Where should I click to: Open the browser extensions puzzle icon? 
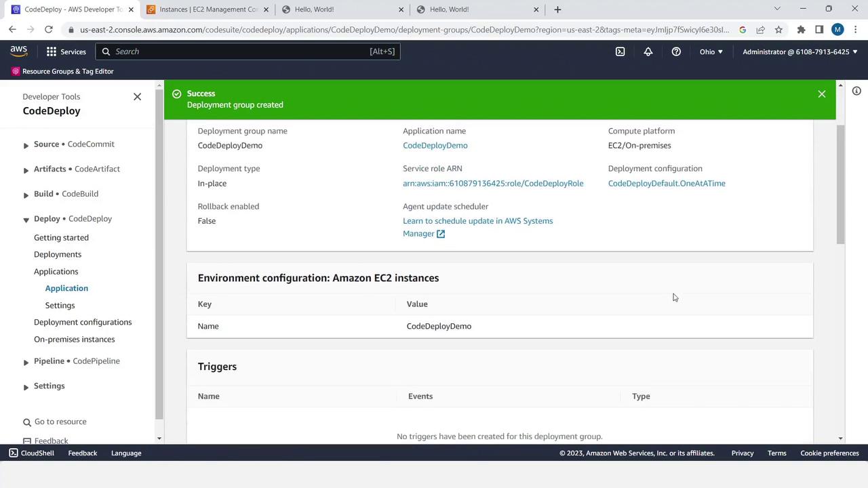pos(801,30)
